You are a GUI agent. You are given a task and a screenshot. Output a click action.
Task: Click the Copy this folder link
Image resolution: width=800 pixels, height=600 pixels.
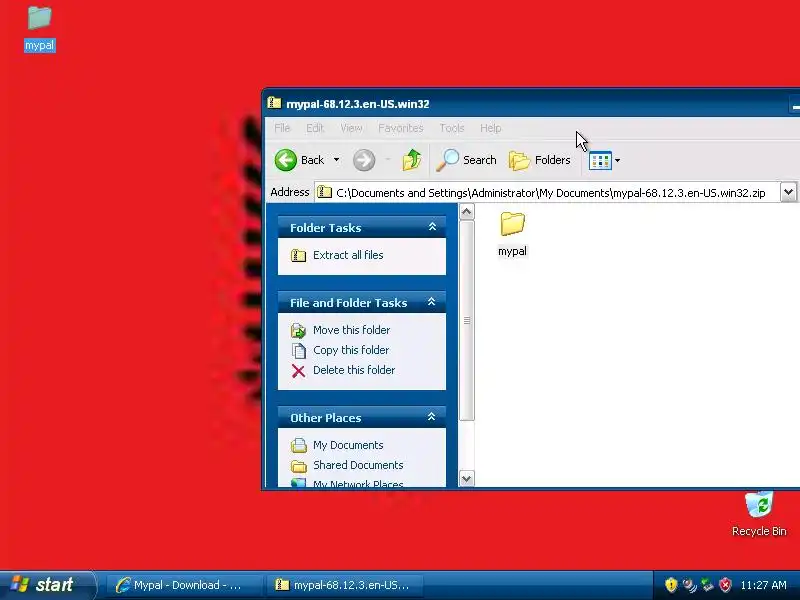pyautogui.click(x=351, y=350)
